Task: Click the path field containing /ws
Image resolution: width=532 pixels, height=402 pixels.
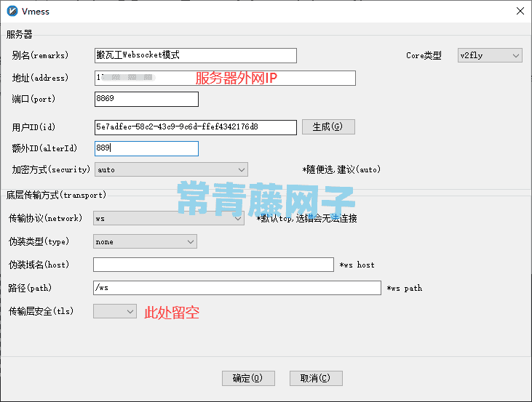Action: 237,288
